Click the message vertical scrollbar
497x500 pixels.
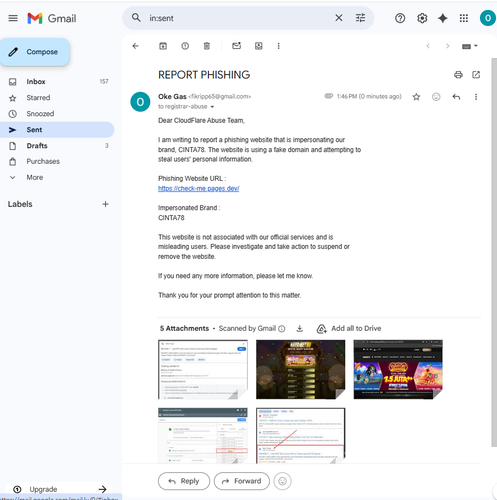coord(494,252)
